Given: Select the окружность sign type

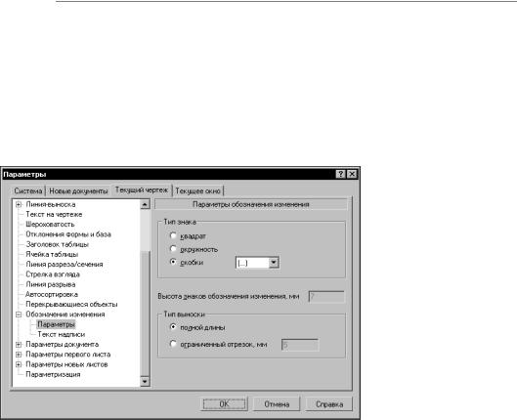Looking at the screenshot, I should pyautogui.click(x=173, y=249).
